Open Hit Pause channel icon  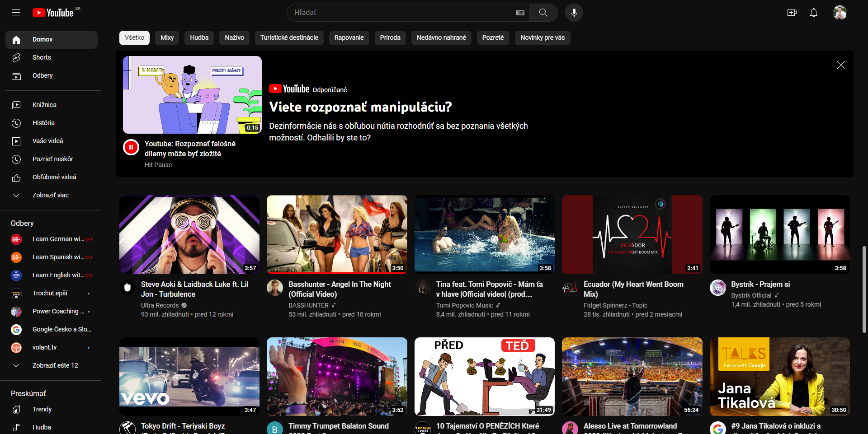131,147
